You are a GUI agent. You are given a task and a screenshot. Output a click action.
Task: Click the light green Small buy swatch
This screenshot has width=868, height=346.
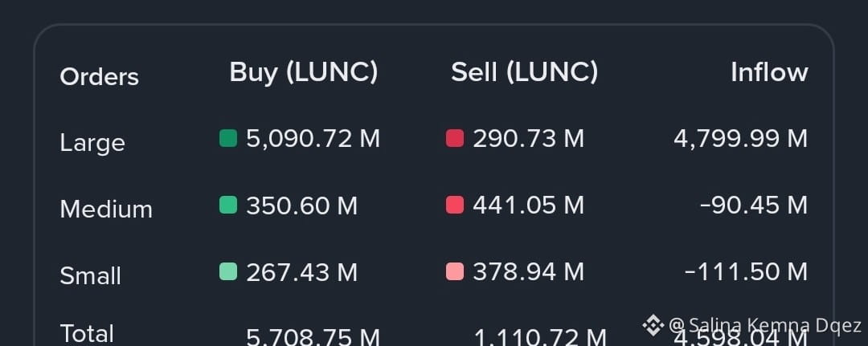pyautogui.click(x=228, y=271)
